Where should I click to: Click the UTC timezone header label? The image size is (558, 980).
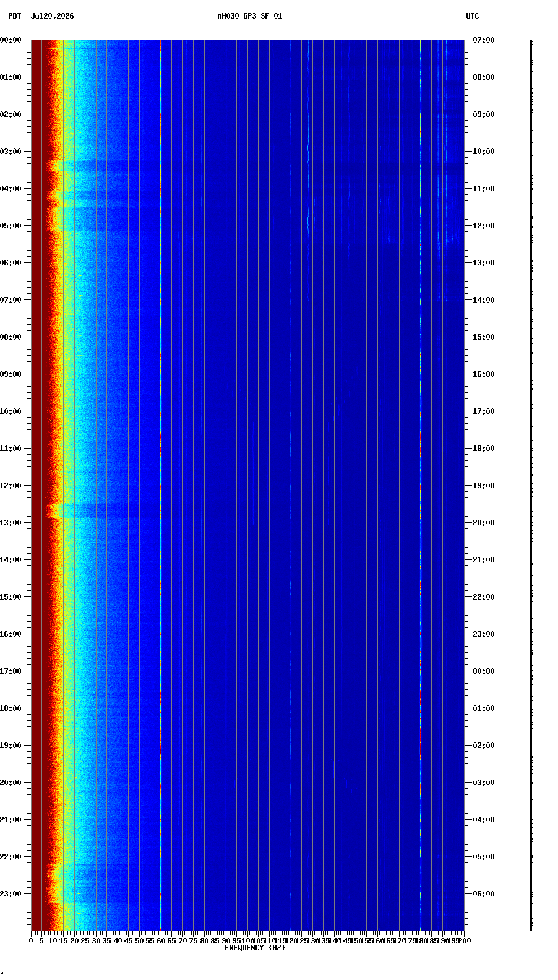[x=473, y=16]
